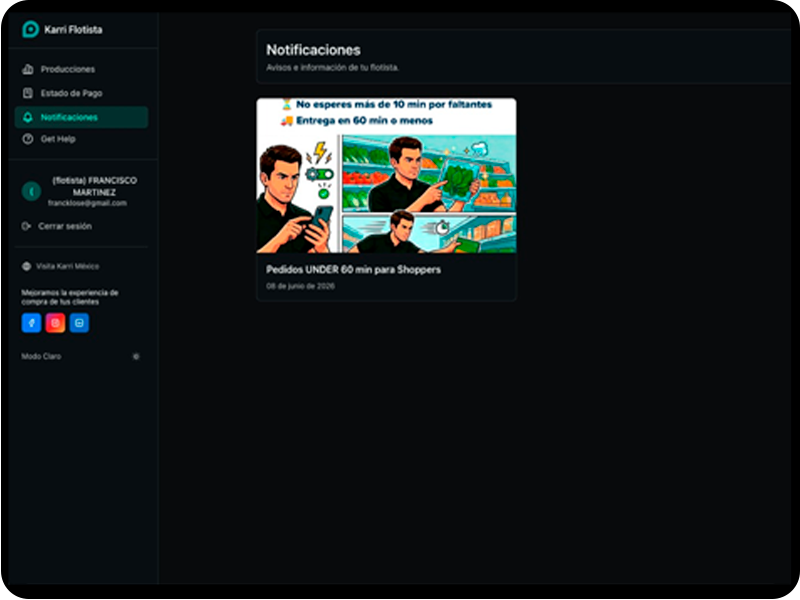Click Cerrar sesión to log out
Image resolution: width=800 pixels, height=600 pixels.
click(65, 226)
